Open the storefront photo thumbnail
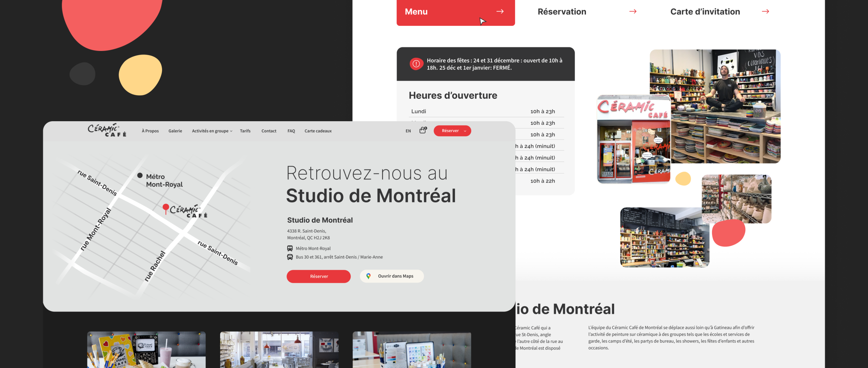 [x=633, y=139]
